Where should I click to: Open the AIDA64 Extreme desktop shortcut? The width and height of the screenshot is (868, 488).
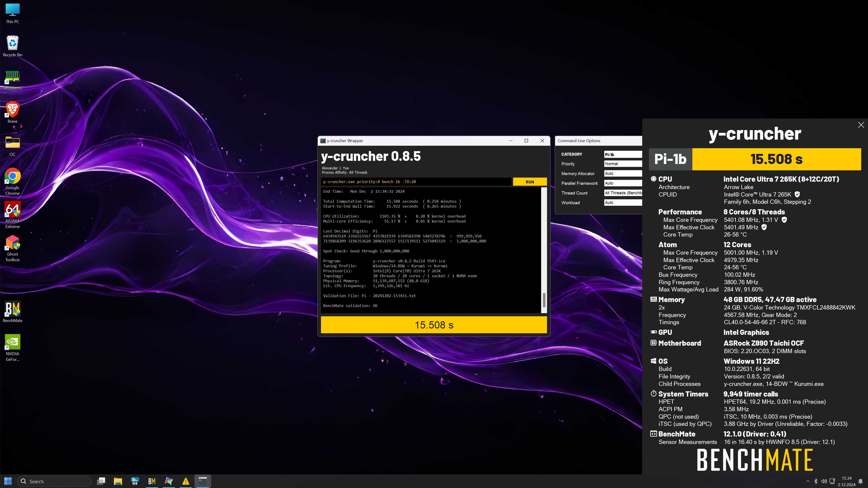[12, 215]
